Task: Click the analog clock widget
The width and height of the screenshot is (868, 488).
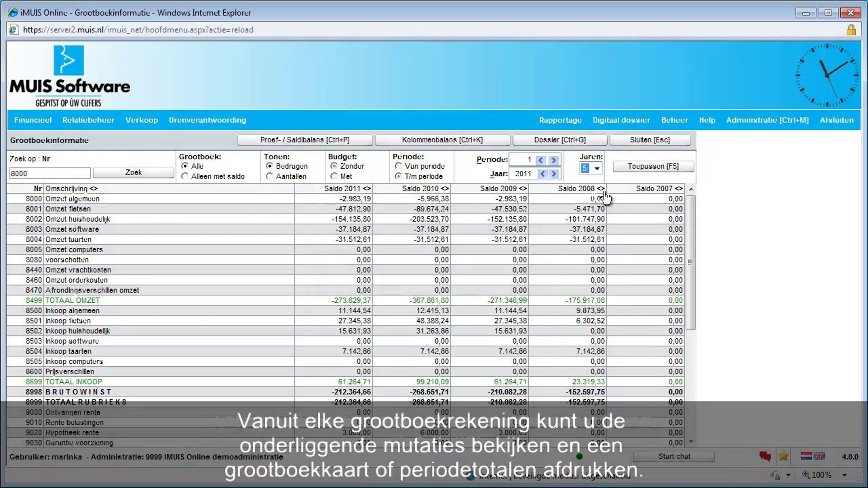Action: [827, 76]
